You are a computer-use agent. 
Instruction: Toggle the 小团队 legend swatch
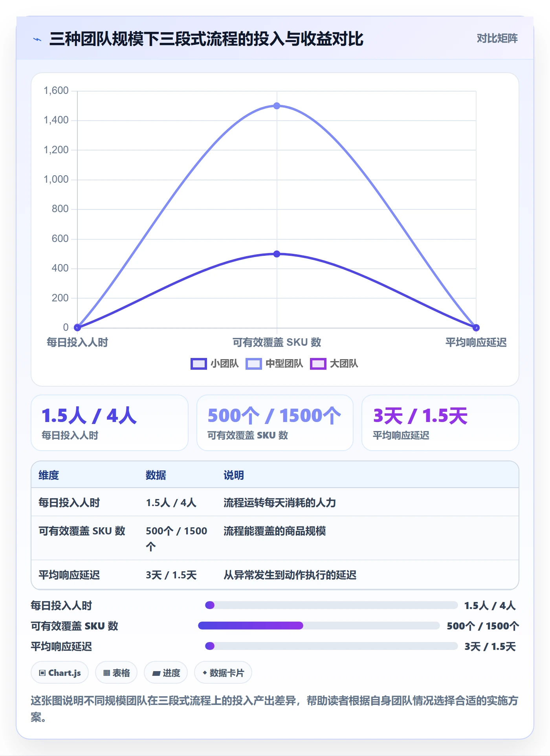click(x=199, y=364)
